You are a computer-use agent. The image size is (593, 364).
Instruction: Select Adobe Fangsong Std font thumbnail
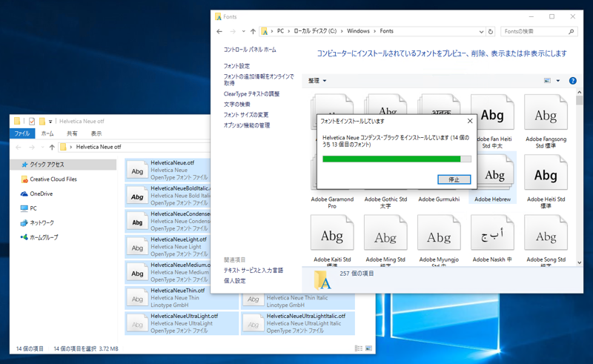(x=546, y=113)
